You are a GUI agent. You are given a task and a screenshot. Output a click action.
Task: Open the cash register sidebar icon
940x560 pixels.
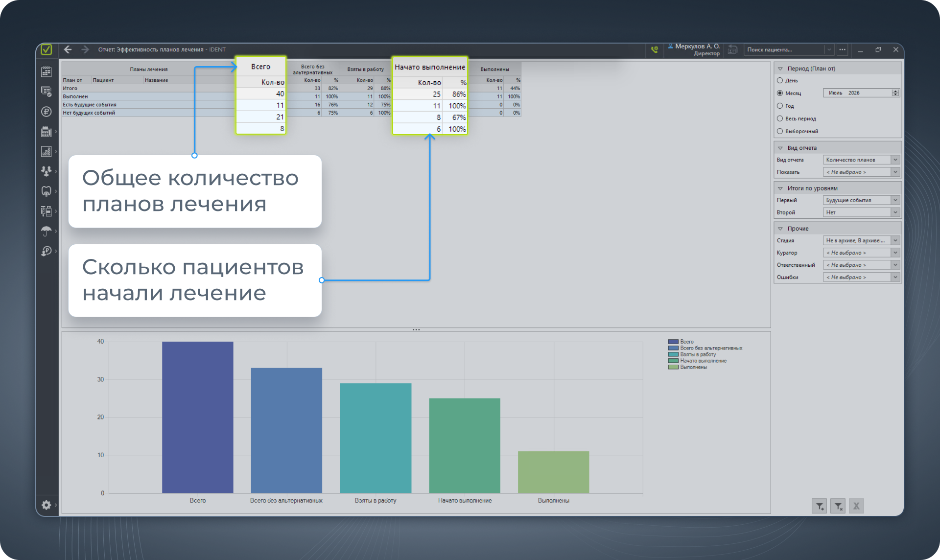tap(47, 132)
